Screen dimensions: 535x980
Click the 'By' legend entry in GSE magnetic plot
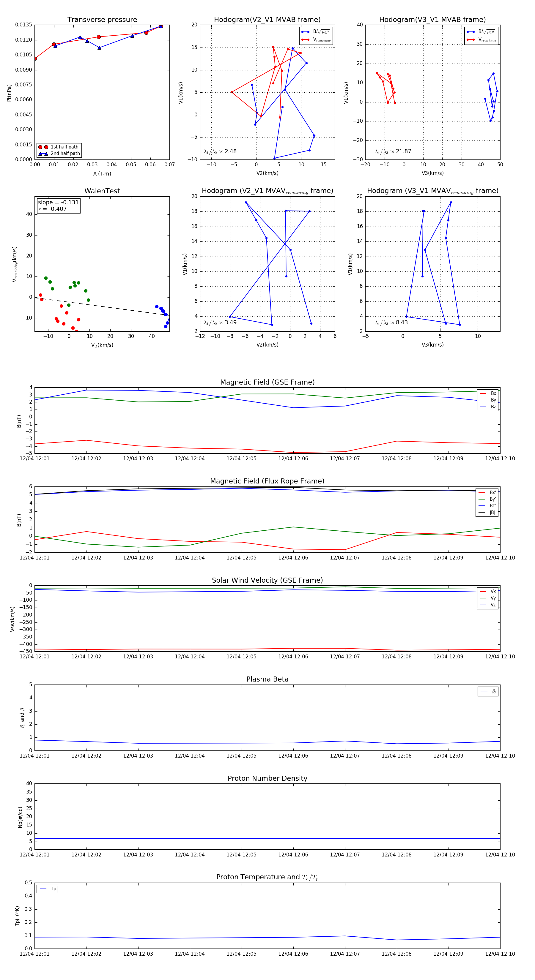(x=488, y=400)
